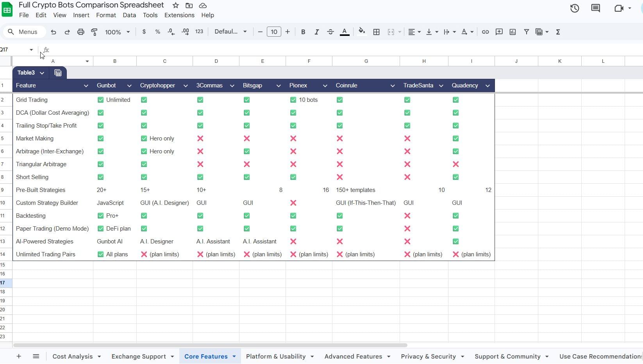Open version history clock icon

574,8
